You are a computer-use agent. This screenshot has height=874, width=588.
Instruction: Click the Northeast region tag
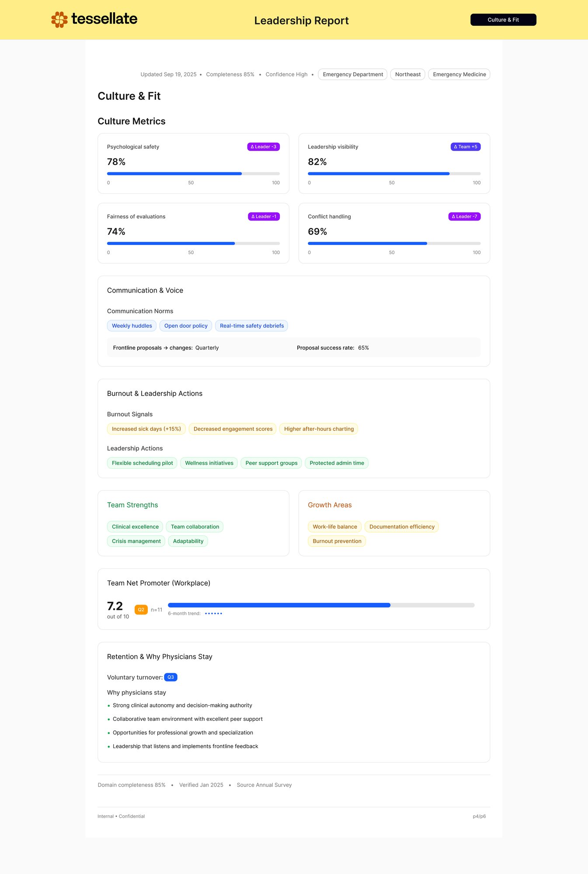click(407, 74)
